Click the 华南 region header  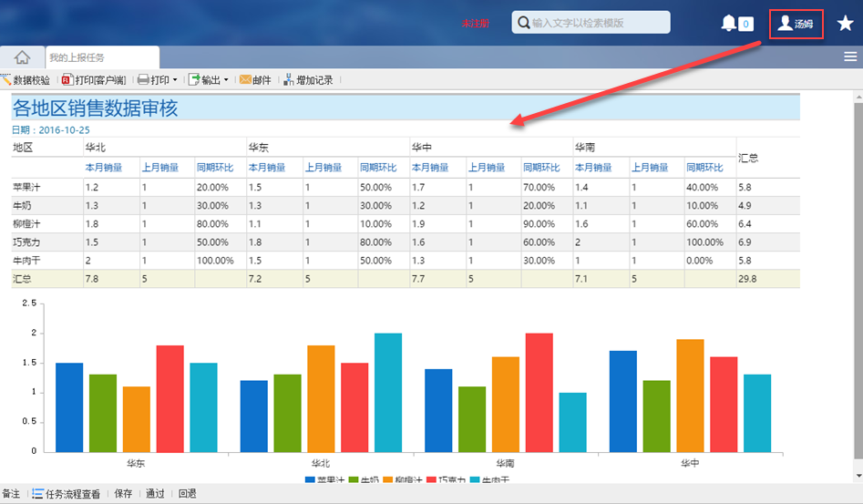tap(584, 147)
